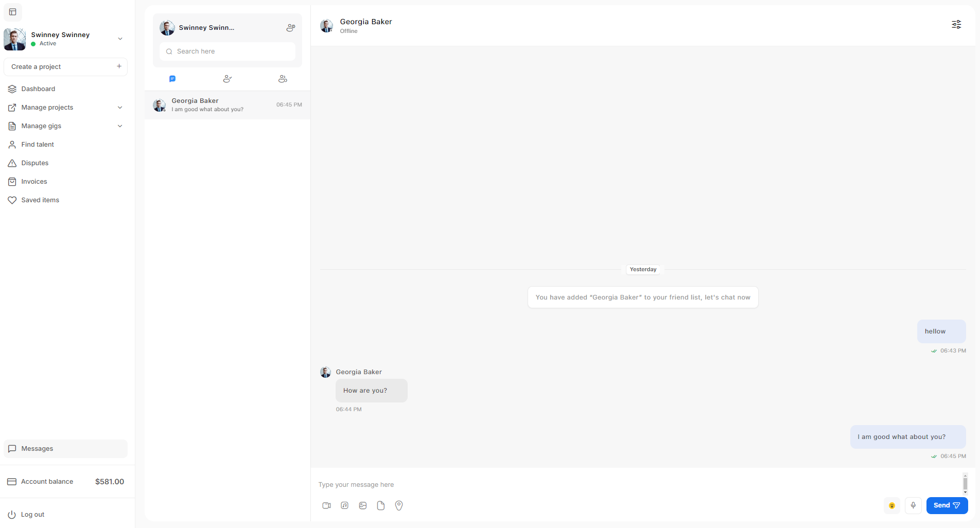Toggle the left sidebar panel

(13, 12)
